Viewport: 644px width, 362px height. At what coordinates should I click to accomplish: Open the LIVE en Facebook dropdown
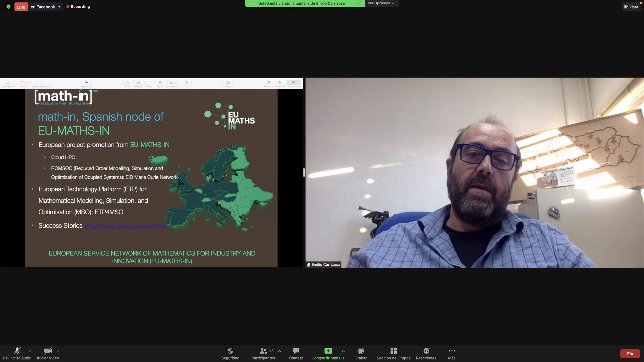pos(39,7)
